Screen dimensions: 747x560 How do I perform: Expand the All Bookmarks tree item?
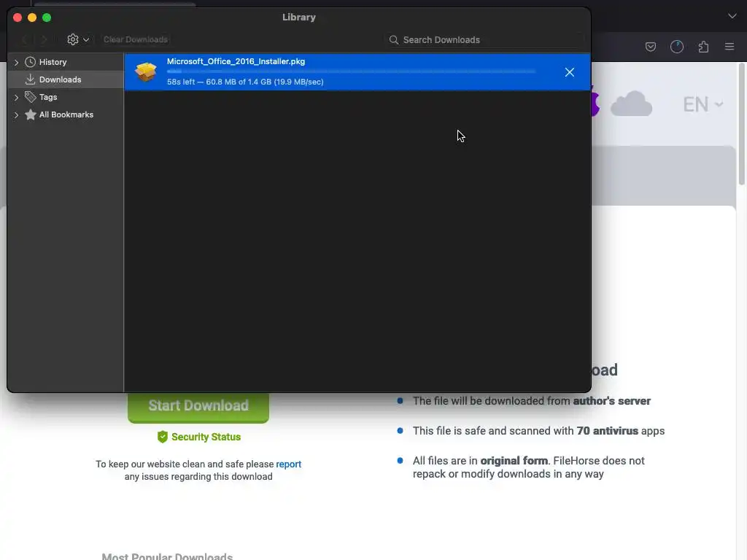coord(16,114)
